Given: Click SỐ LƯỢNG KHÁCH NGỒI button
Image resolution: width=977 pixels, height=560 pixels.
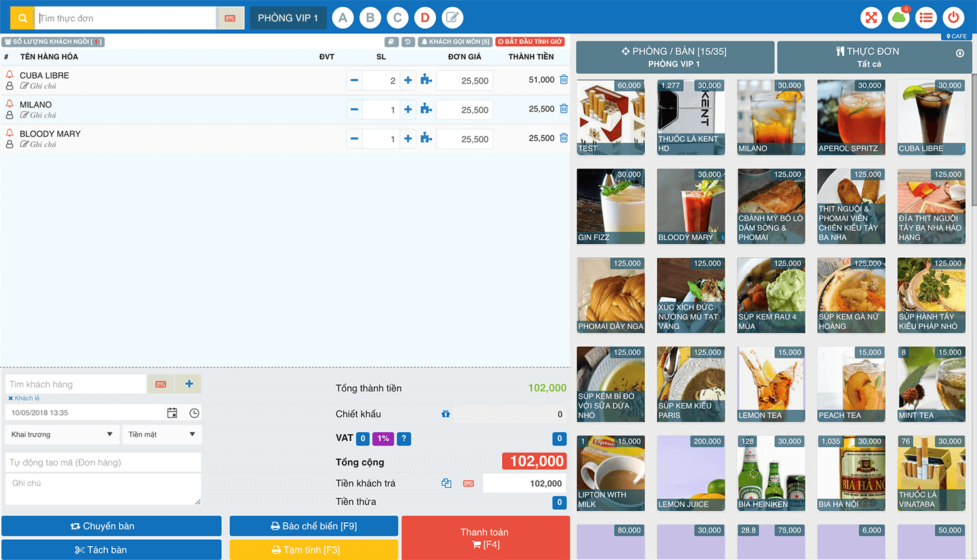Looking at the screenshot, I should coord(53,42).
